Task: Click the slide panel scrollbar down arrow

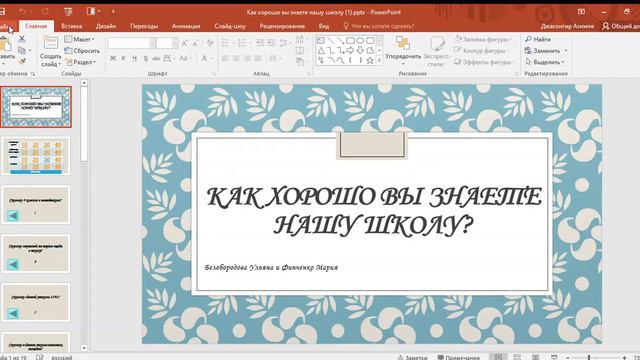Action: pyautogui.click(x=84, y=348)
